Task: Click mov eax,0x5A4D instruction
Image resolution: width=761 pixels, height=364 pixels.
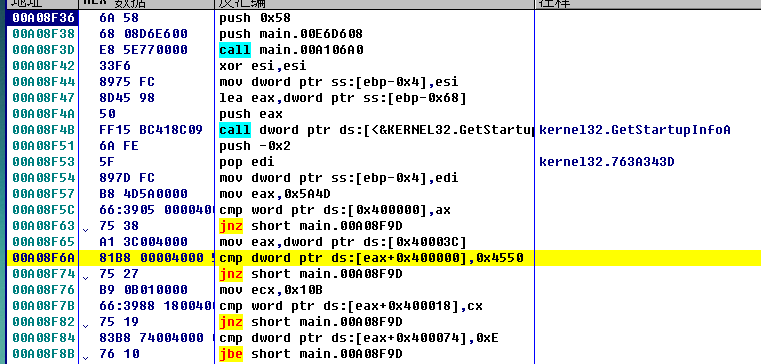Action: [x=275, y=194]
